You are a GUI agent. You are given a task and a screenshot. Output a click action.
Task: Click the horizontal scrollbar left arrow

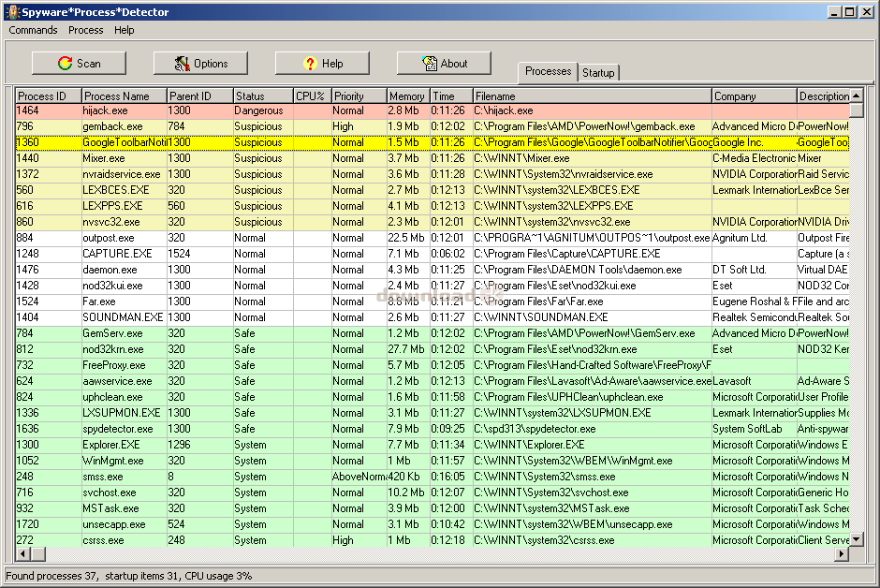(23, 554)
